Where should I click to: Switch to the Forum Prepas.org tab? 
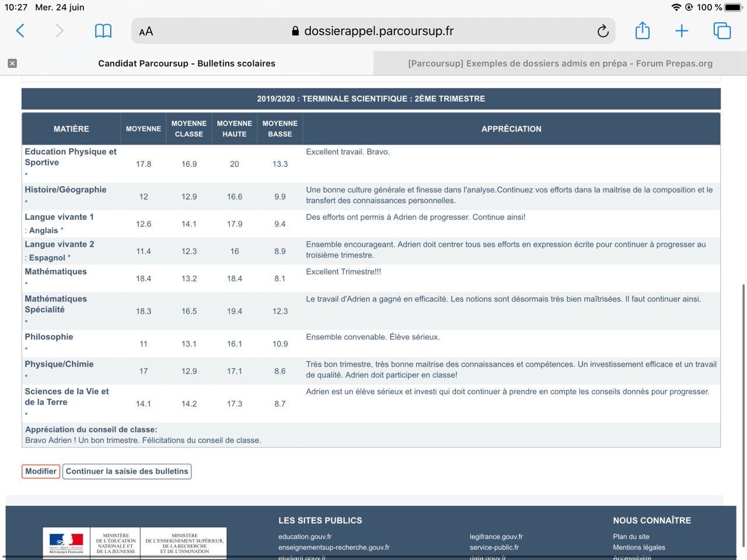coord(560,64)
